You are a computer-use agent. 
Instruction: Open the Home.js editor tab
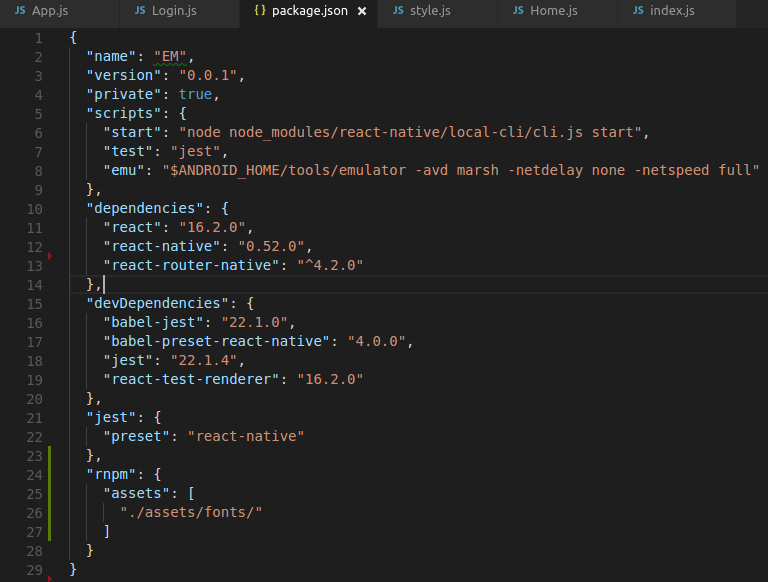point(557,11)
